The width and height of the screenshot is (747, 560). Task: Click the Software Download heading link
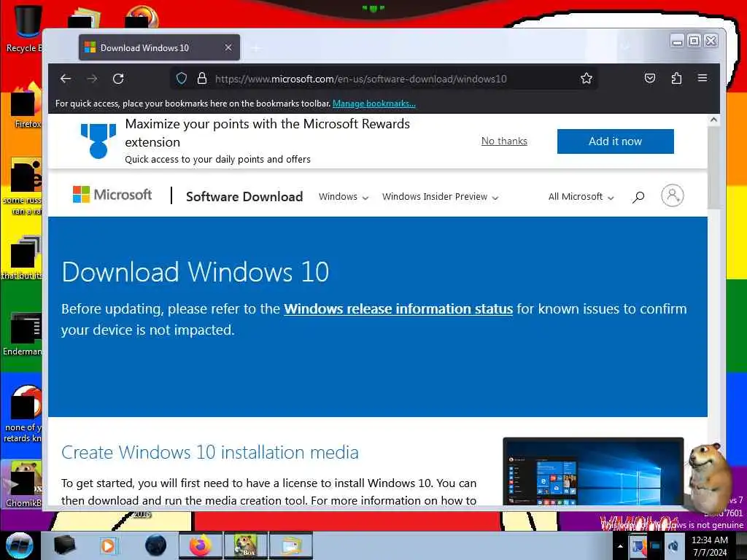pyautogui.click(x=244, y=197)
